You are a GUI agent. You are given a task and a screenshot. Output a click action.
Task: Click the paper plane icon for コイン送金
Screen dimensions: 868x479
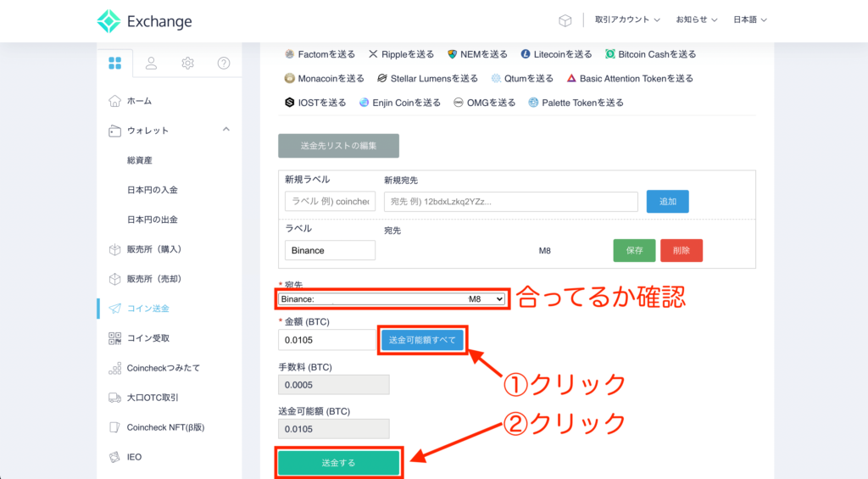pyautogui.click(x=114, y=309)
